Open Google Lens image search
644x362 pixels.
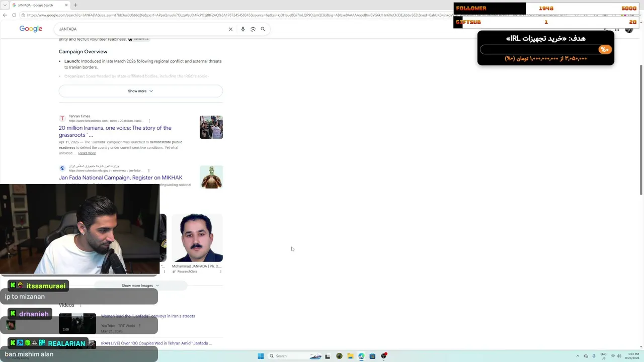(x=253, y=29)
